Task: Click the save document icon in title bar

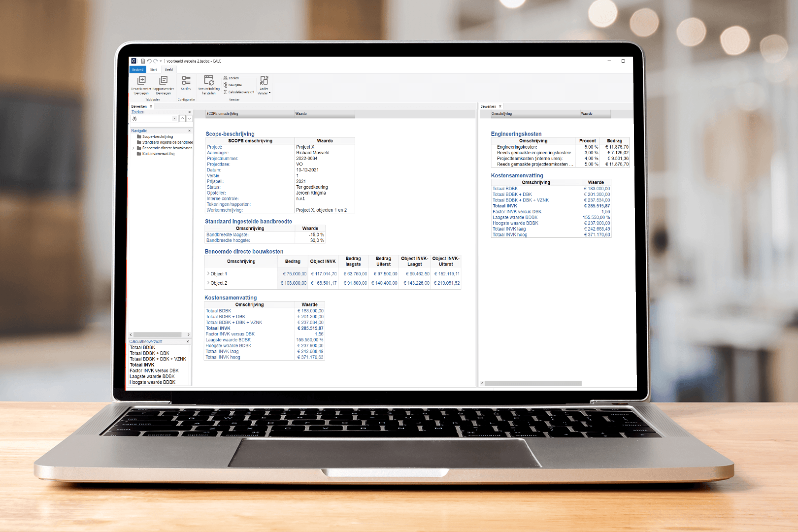Action: pyautogui.click(x=143, y=61)
